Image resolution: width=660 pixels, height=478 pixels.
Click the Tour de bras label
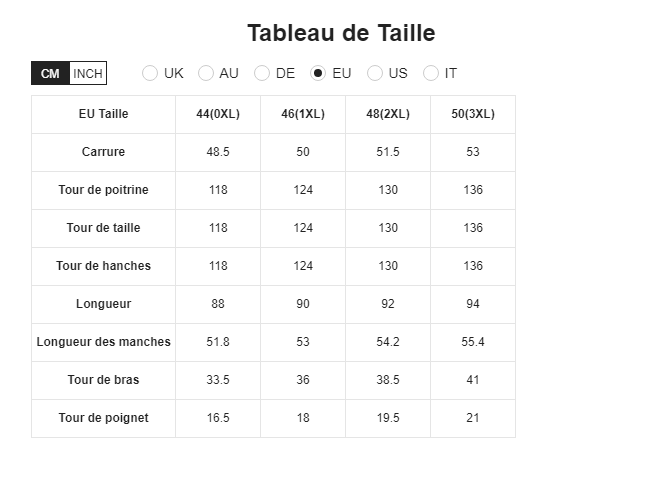click(x=104, y=380)
